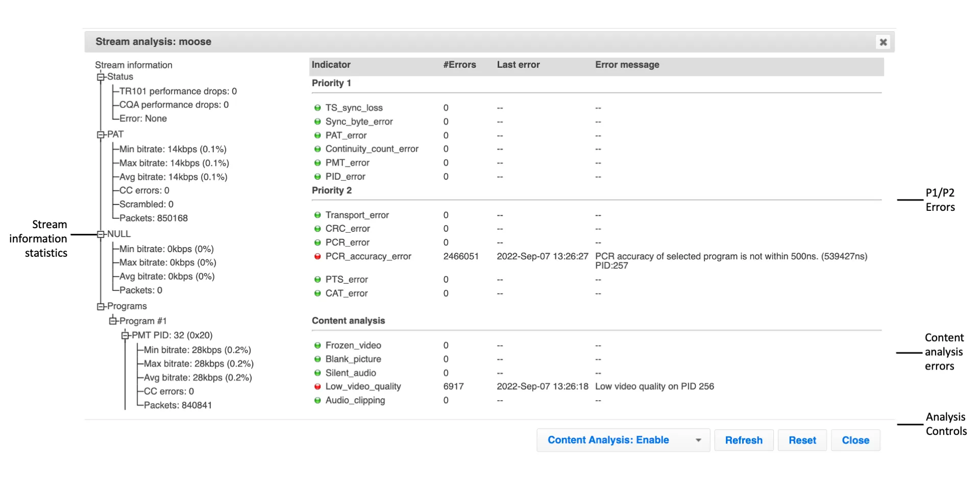Open the Content Analysis: Enable dropdown arrow
Viewport: 980px width, 492px height.
point(698,440)
